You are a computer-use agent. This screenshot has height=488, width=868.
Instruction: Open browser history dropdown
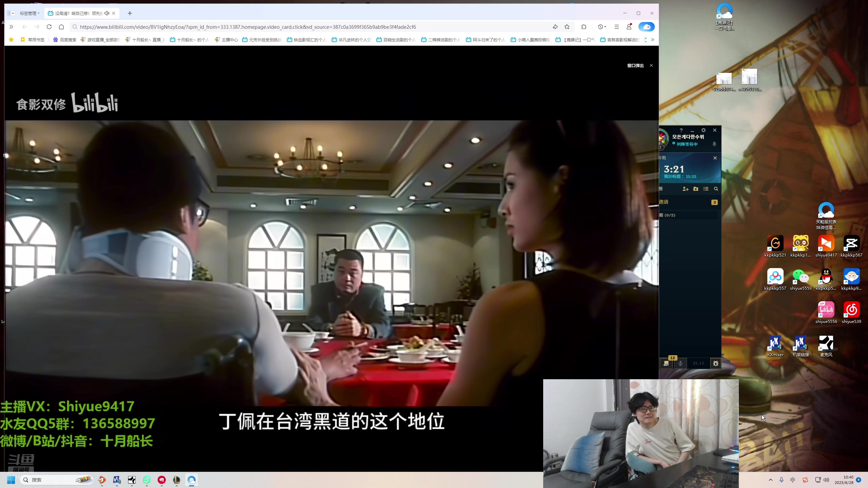pyautogui.click(x=602, y=27)
